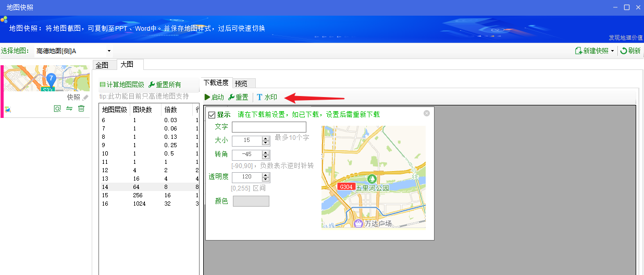Screen dimensions: 644x275
Task: Click the swap arrows icon under snapshot
Action: pos(69,109)
